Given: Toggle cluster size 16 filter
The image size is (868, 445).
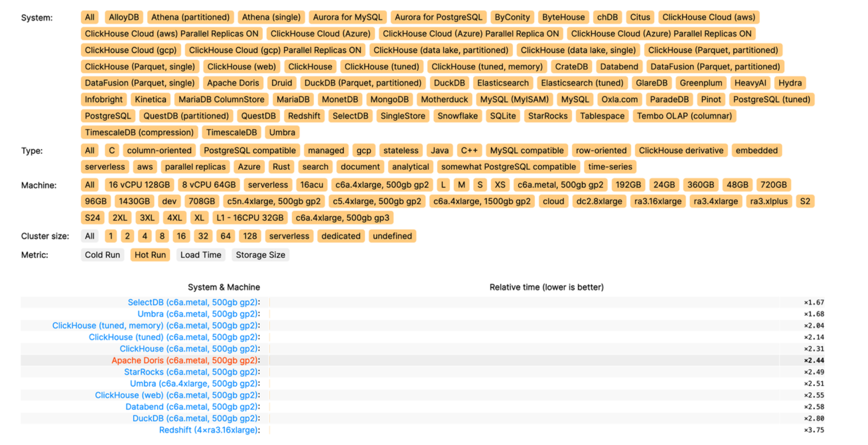Looking at the screenshot, I should click(x=181, y=236).
